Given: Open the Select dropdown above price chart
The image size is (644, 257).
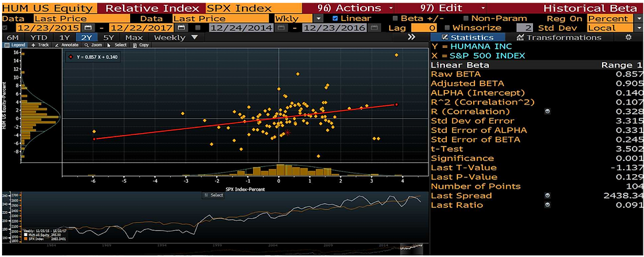Looking at the screenshot, I should click(x=214, y=195).
